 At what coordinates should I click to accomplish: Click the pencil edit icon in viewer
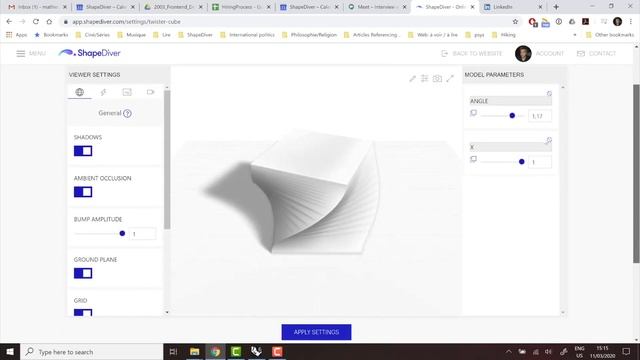[413, 78]
